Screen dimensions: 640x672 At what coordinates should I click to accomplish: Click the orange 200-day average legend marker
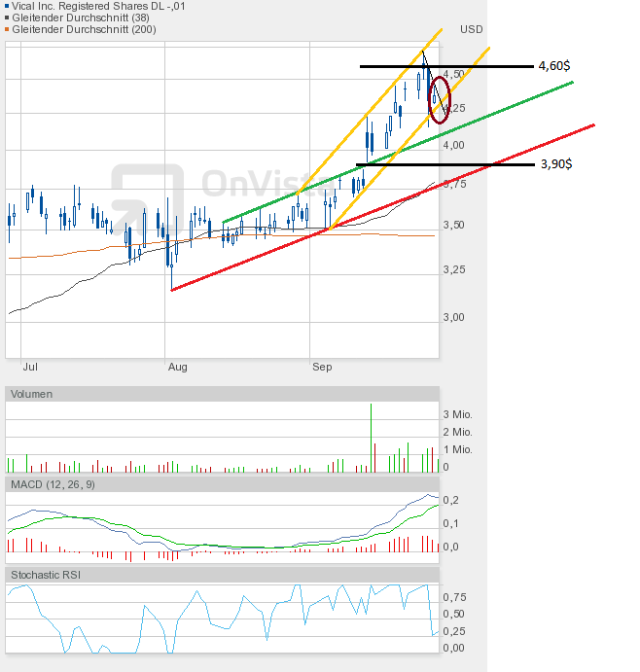[8, 30]
